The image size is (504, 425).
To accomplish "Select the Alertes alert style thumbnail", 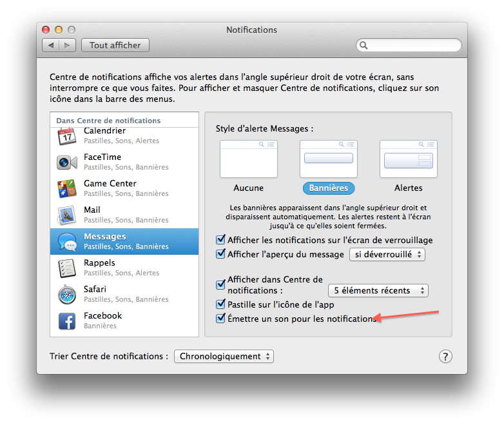I will [408, 159].
